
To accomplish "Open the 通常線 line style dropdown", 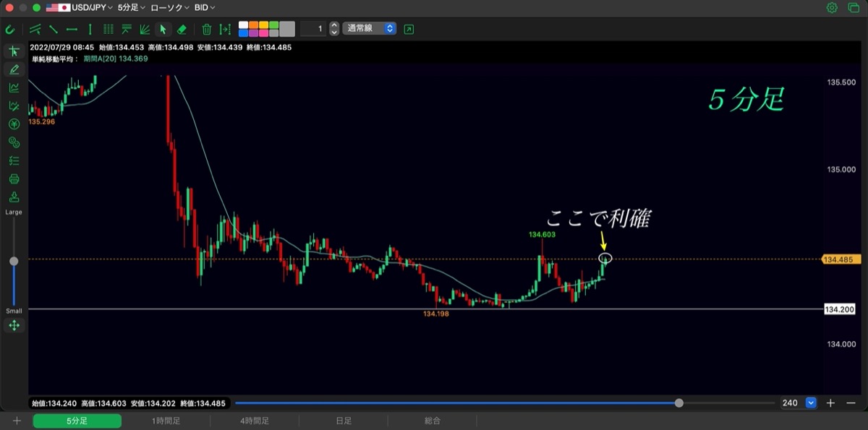I will tap(370, 29).
